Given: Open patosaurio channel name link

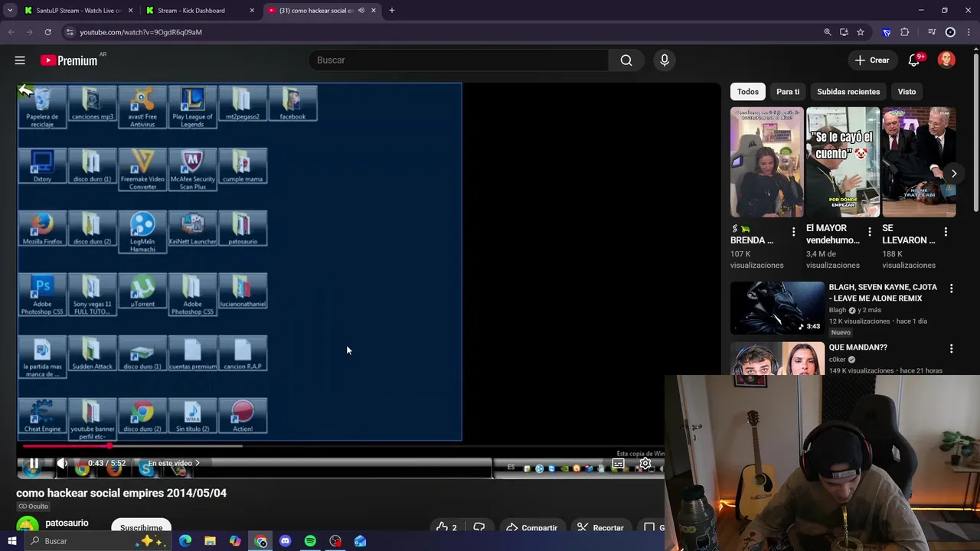Looking at the screenshot, I should click(67, 523).
